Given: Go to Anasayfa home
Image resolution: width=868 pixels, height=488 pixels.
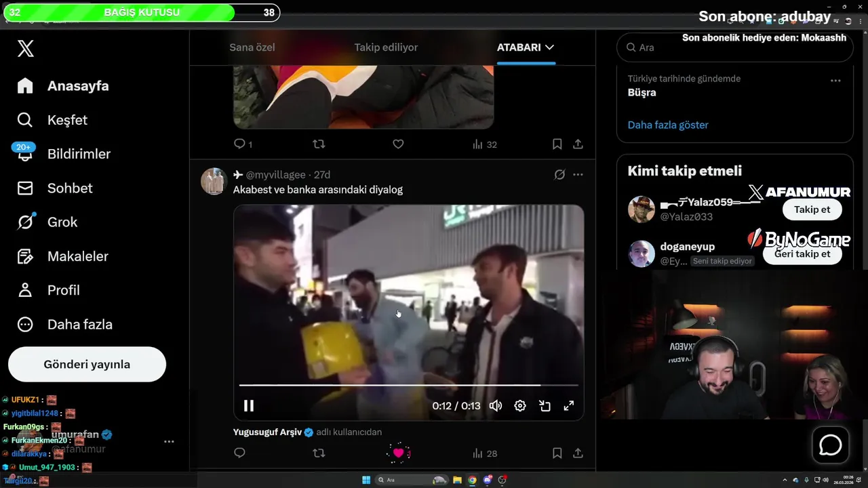Looking at the screenshot, I should (63, 86).
